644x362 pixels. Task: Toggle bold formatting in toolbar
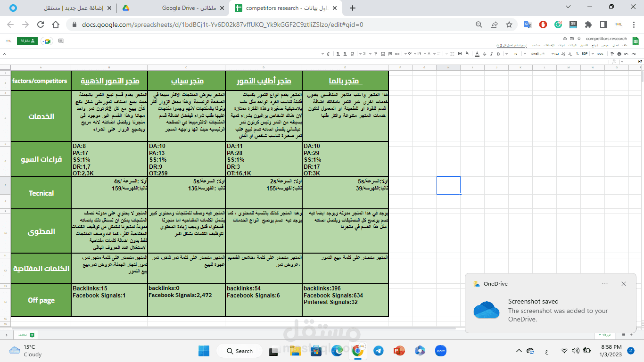tap(498, 53)
